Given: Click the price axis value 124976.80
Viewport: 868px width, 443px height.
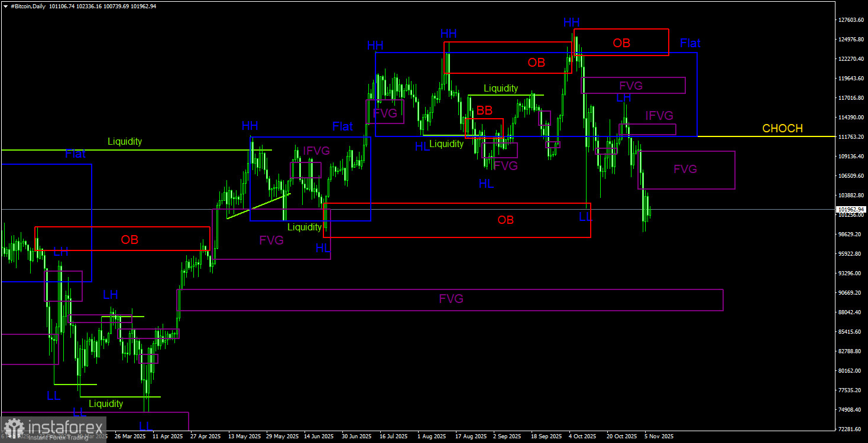Looking at the screenshot, I should (851, 40).
